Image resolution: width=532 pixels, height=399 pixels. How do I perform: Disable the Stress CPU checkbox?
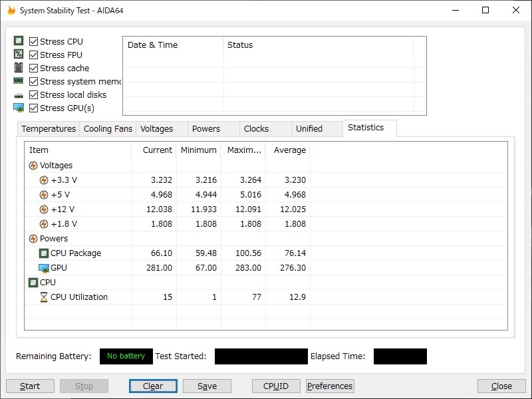tap(34, 41)
